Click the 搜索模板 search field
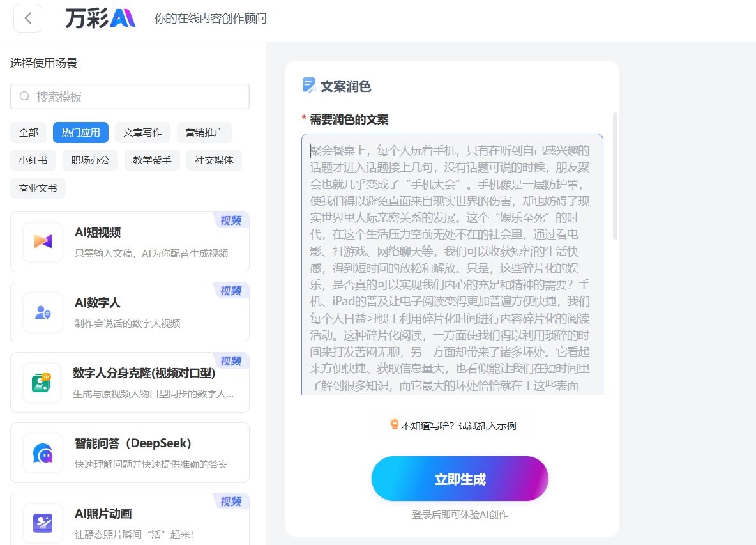Viewport: 756px width, 545px height. click(x=128, y=96)
